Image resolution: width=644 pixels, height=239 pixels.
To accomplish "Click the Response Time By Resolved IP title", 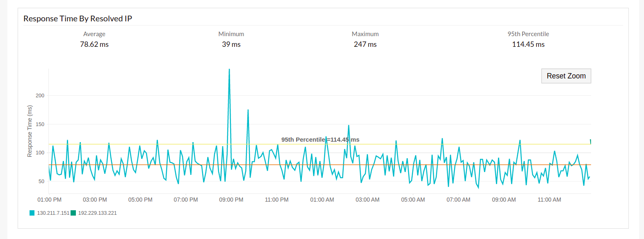I will tap(78, 18).
